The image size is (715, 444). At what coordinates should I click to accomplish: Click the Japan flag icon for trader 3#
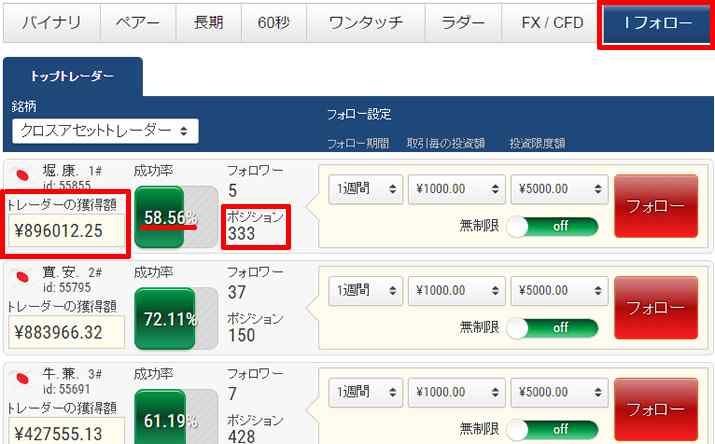pyautogui.click(x=22, y=378)
